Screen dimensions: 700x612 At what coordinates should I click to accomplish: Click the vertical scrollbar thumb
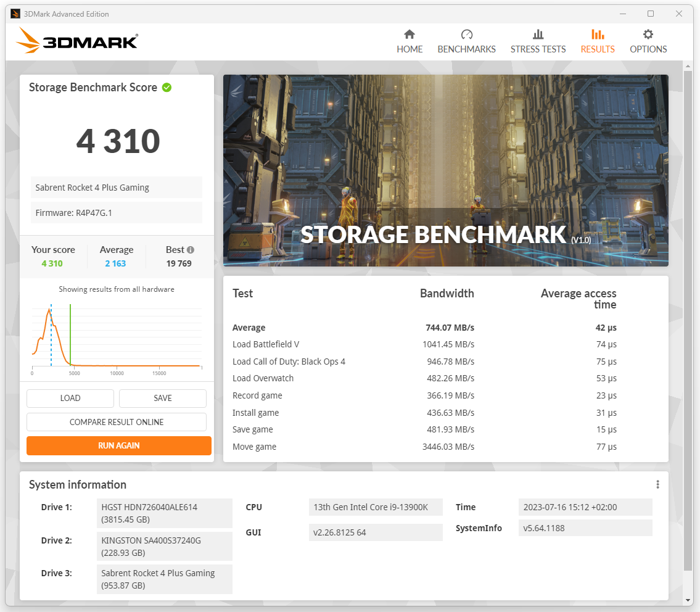pyautogui.click(x=688, y=321)
